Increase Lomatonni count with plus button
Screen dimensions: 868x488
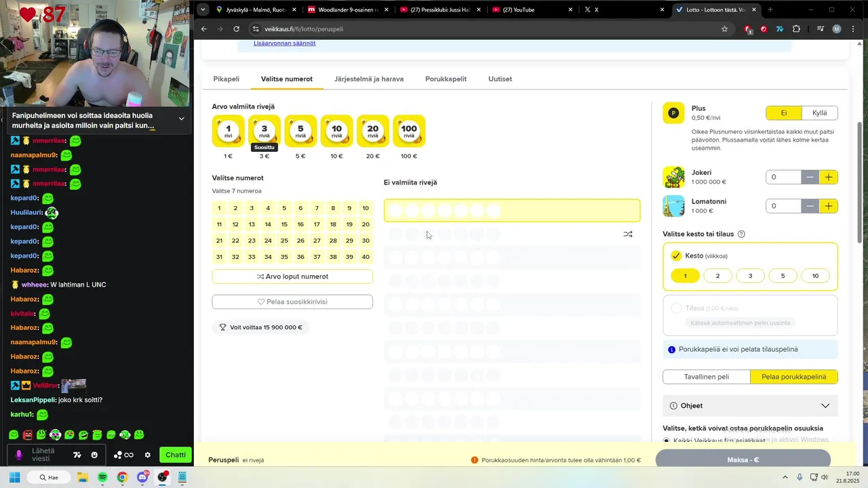point(829,206)
